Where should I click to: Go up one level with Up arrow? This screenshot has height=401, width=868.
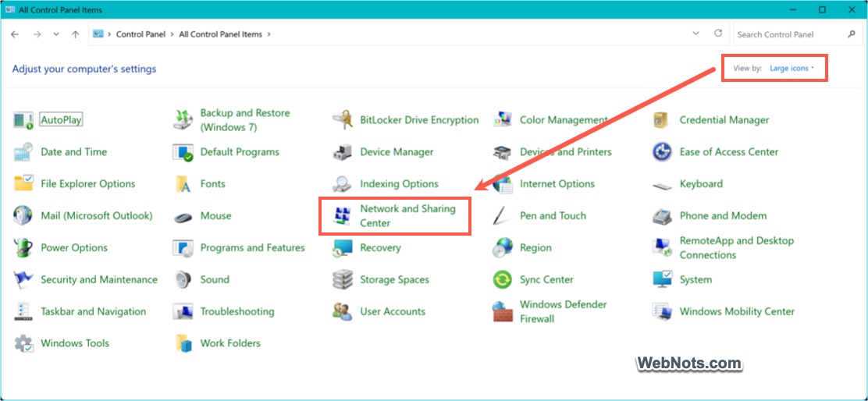point(75,34)
